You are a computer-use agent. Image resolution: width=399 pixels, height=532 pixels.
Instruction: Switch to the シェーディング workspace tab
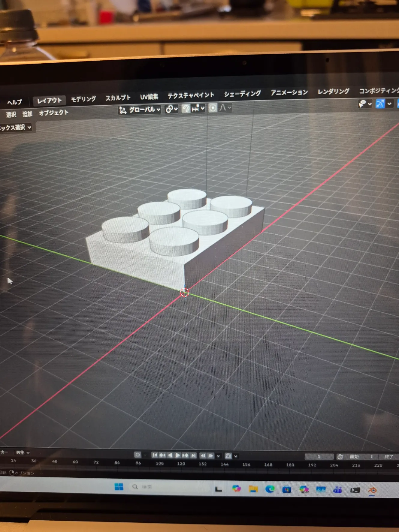click(x=243, y=94)
